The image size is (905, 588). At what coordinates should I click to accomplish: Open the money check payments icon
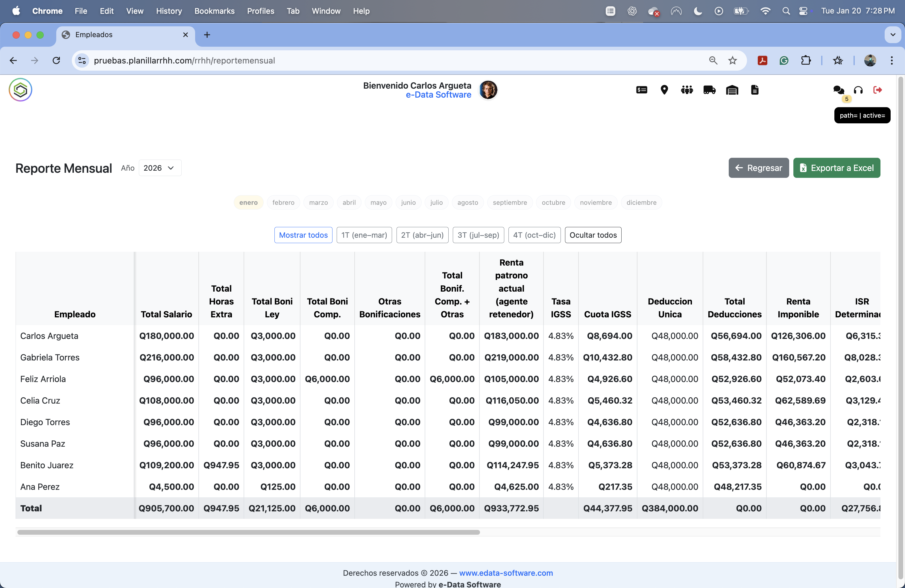coord(641,90)
